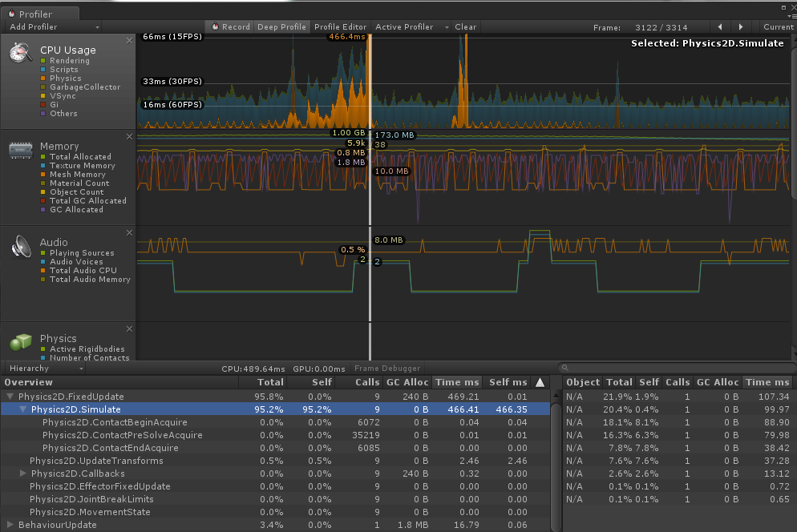Open the Hierarchy view mode menu
797x532 pixels.
click(x=44, y=368)
